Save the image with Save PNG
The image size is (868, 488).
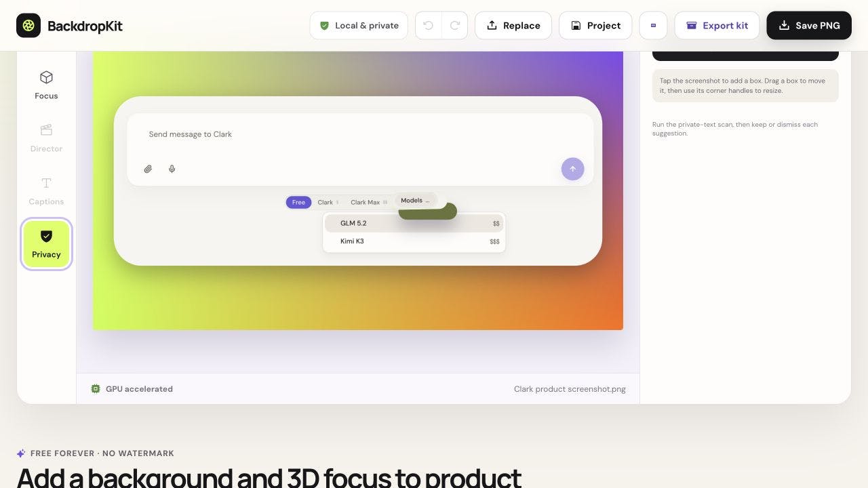point(809,26)
